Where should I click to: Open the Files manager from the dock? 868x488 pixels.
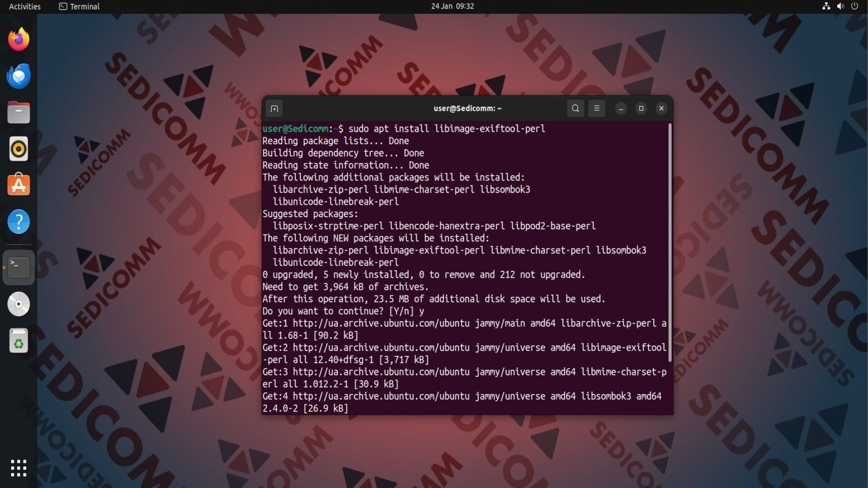click(x=19, y=113)
